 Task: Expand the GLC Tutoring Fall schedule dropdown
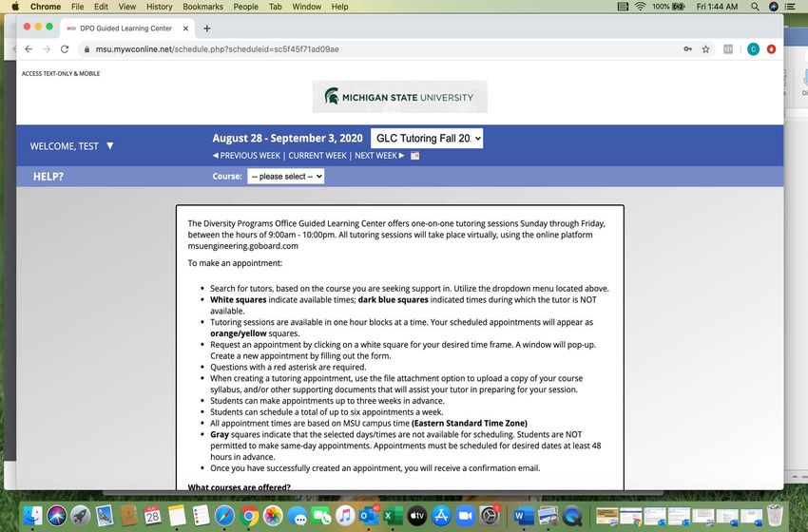(427, 138)
